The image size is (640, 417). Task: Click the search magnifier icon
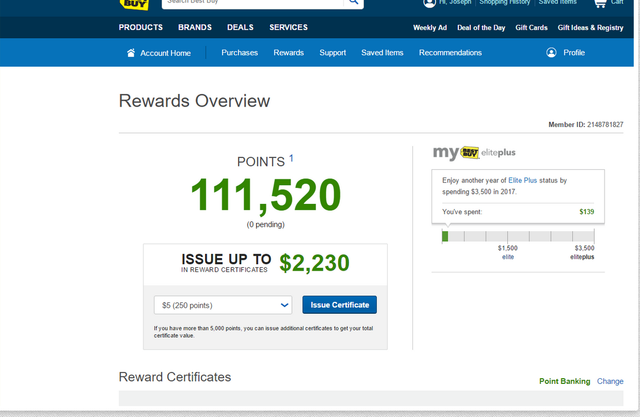tap(353, 3)
